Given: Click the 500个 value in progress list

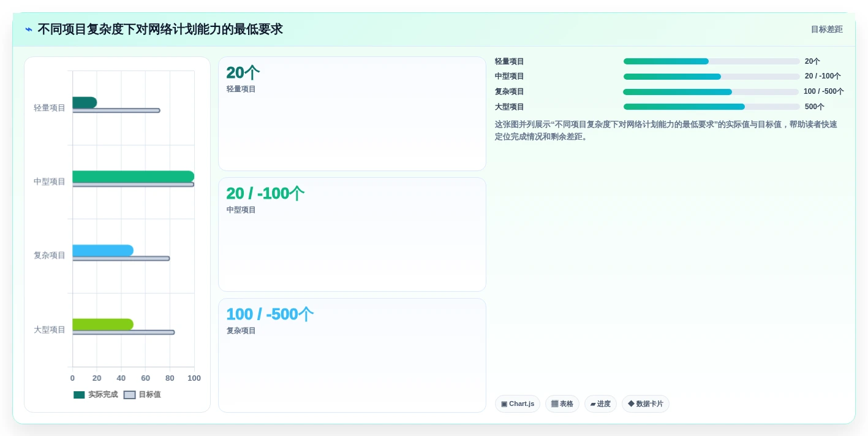Looking at the screenshot, I should [x=815, y=107].
